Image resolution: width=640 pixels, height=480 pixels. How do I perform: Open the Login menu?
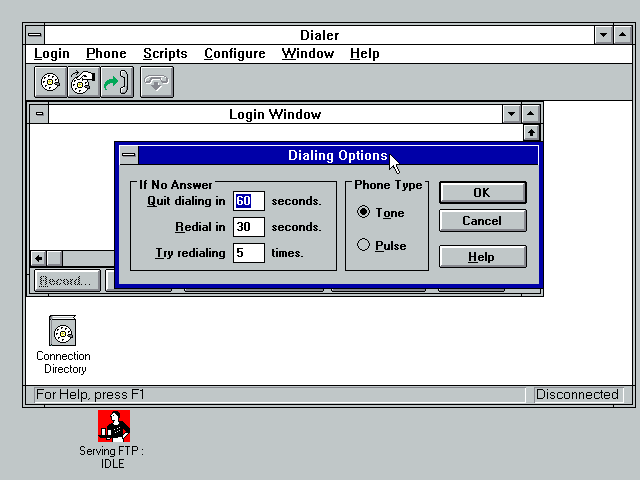click(52, 53)
